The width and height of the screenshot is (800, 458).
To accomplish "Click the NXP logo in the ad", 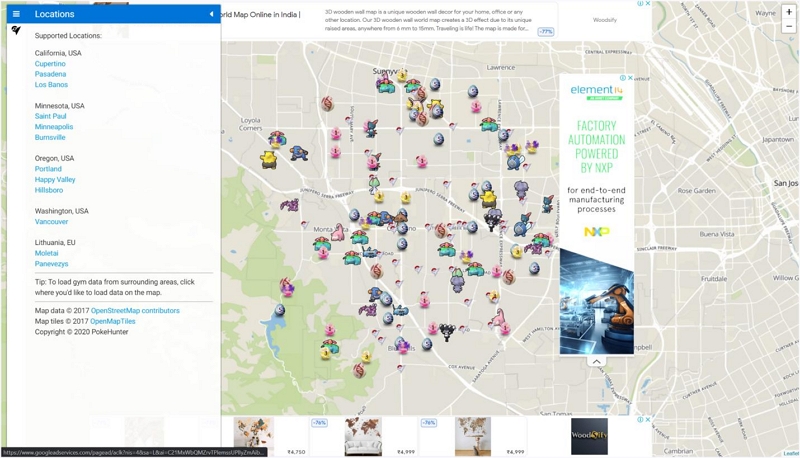I will pos(596,232).
